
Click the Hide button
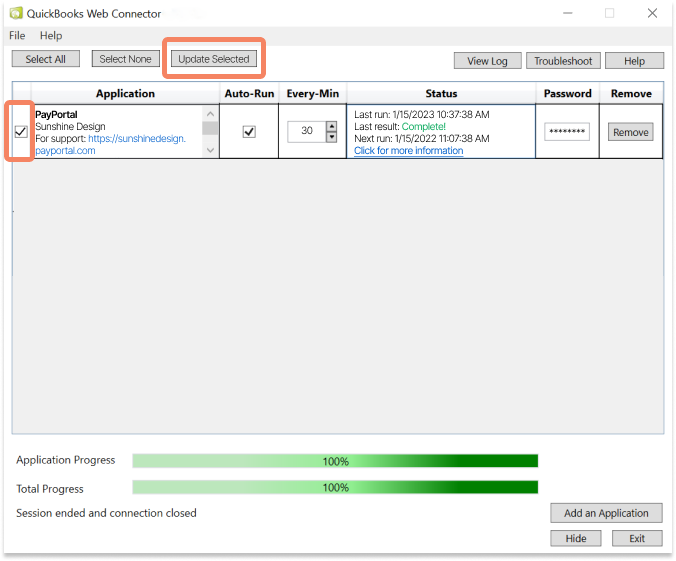coord(576,538)
